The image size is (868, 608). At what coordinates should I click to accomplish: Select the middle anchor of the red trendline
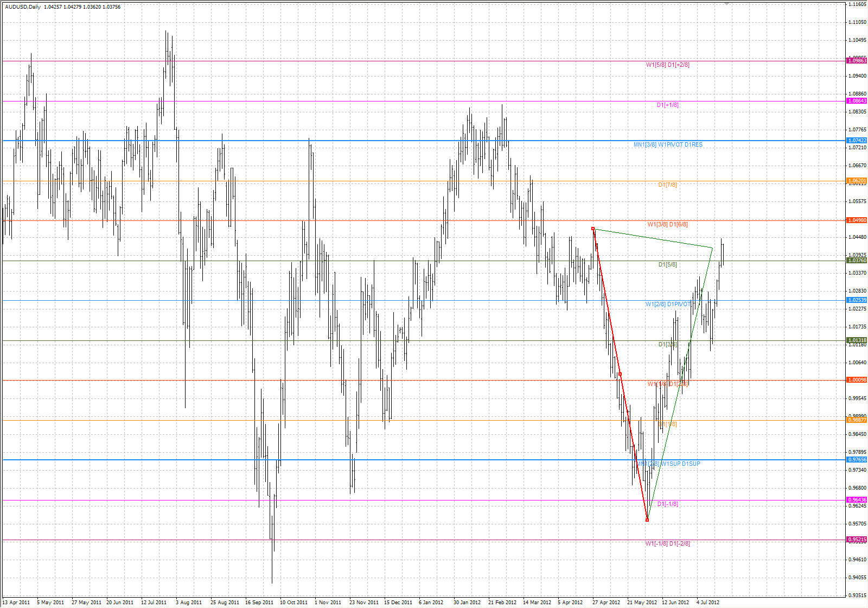(x=620, y=374)
